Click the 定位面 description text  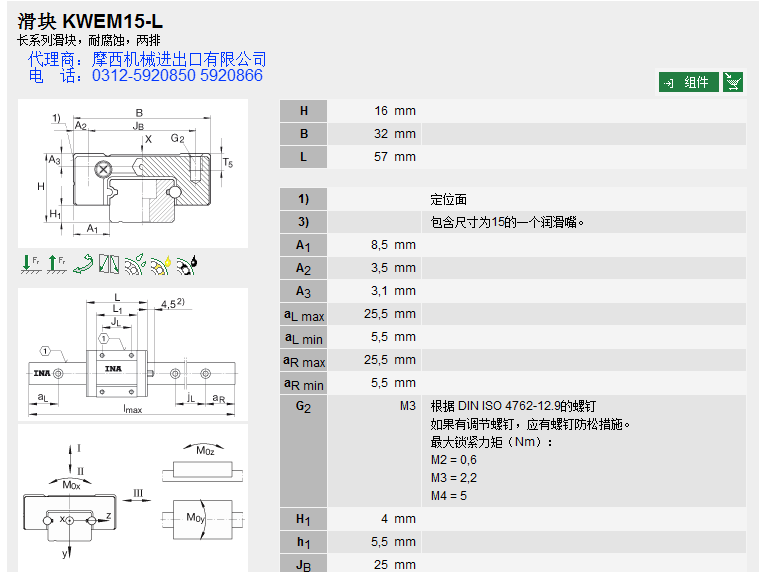pos(449,200)
